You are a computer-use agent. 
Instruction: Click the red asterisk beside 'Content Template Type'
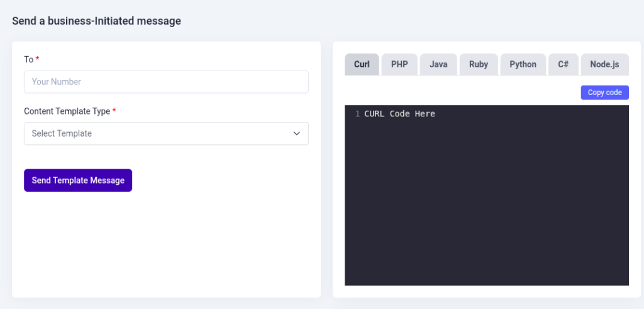coord(114,111)
